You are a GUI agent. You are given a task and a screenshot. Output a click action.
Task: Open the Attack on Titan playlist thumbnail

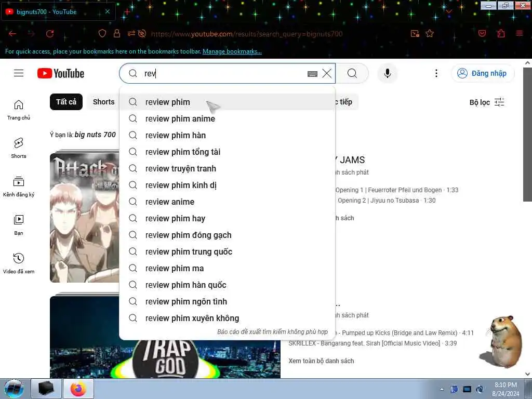pyautogui.click(x=85, y=218)
